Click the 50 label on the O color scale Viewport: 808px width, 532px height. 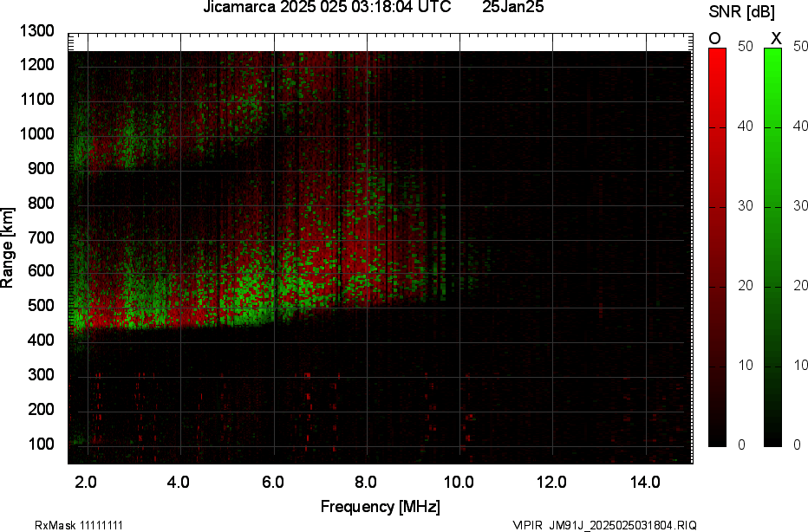746,46
